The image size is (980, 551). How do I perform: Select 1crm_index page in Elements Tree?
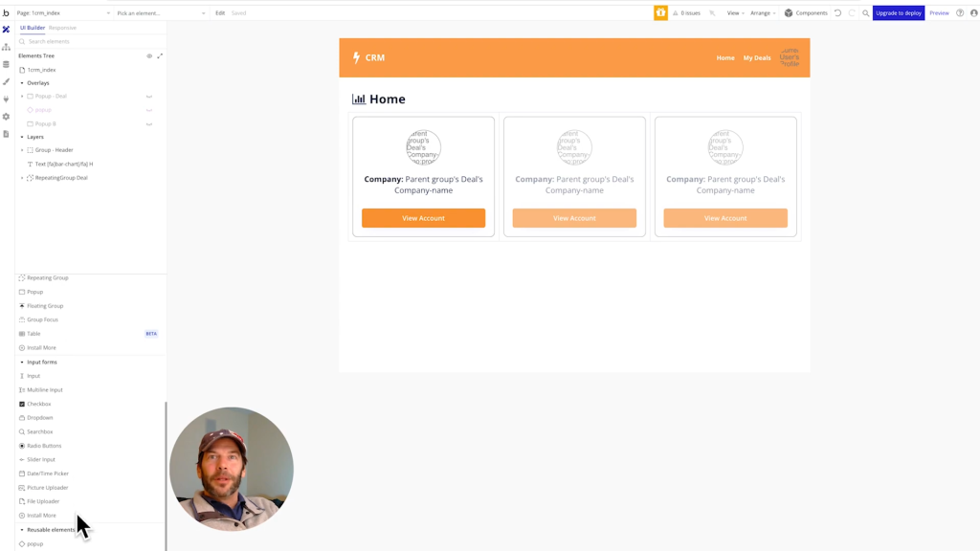(41, 70)
